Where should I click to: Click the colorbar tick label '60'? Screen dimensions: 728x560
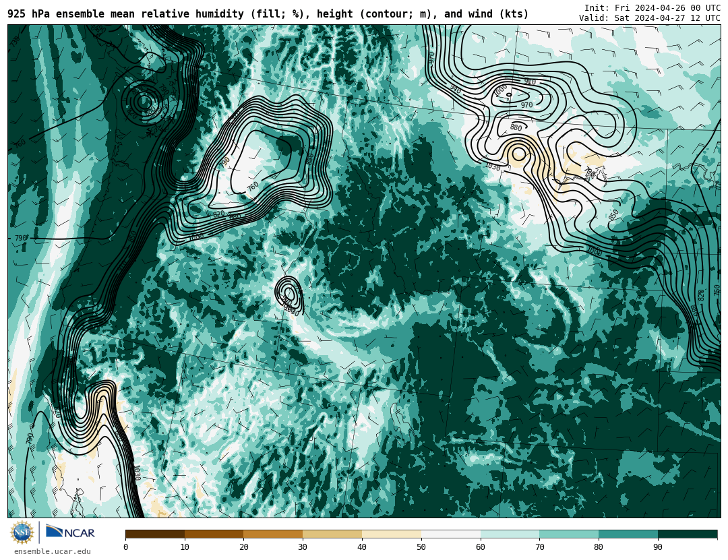tap(481, 547)
